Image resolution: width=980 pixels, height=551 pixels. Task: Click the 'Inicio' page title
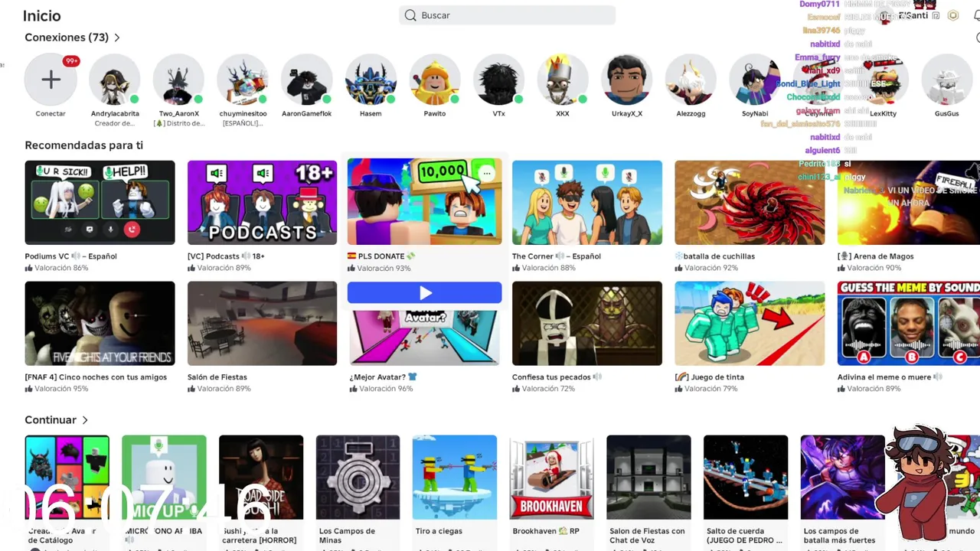point(41,15)
